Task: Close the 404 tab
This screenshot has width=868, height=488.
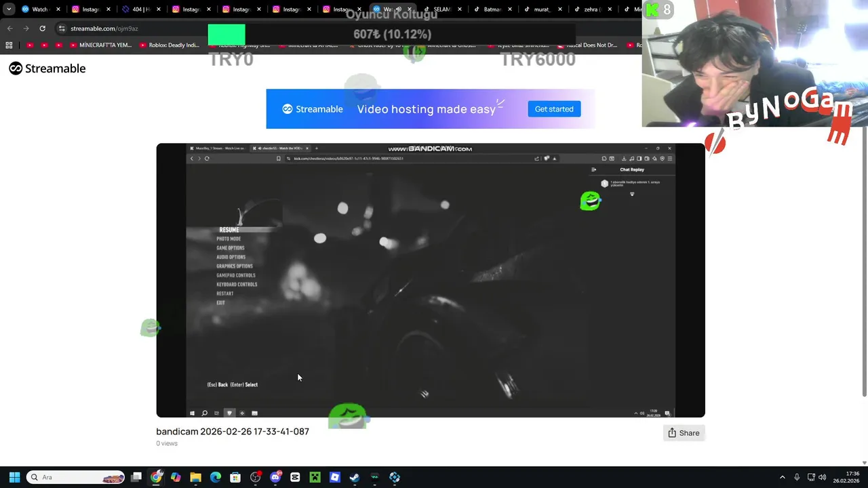Action: [x=158, y=9]
